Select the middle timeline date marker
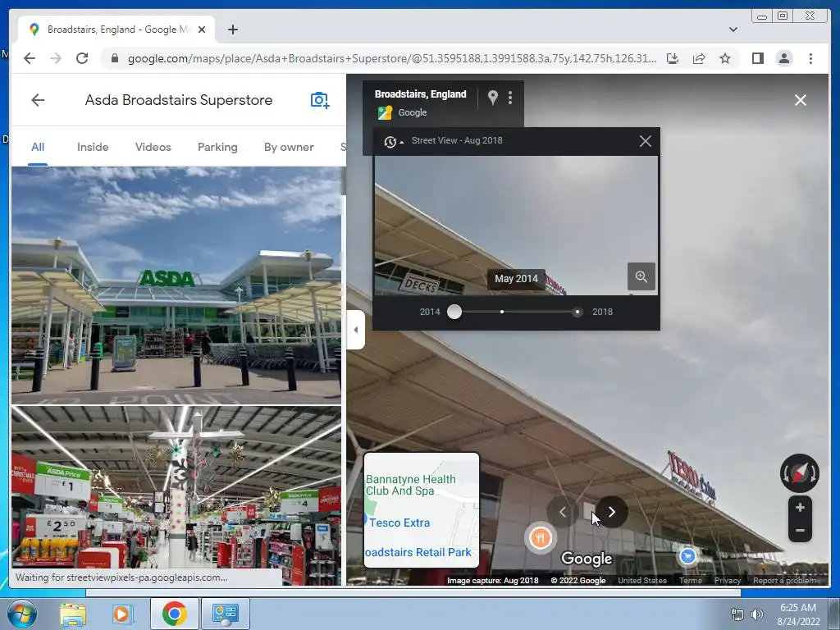Viewport: 840px width, 630px height. click(x=501, y=312)
